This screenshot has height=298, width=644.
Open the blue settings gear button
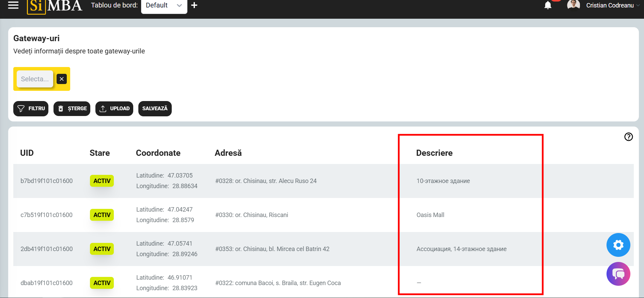pos(618,245)
